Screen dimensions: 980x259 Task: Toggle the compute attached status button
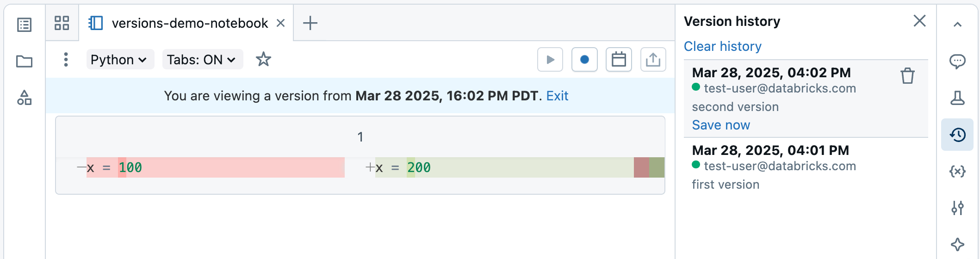[584, 60]
